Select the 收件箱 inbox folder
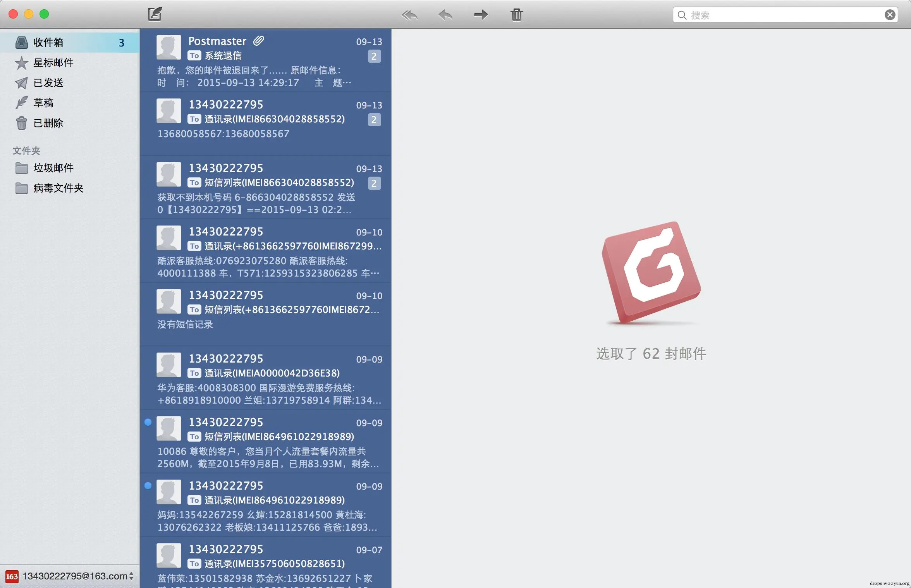 tap(48, 42)
